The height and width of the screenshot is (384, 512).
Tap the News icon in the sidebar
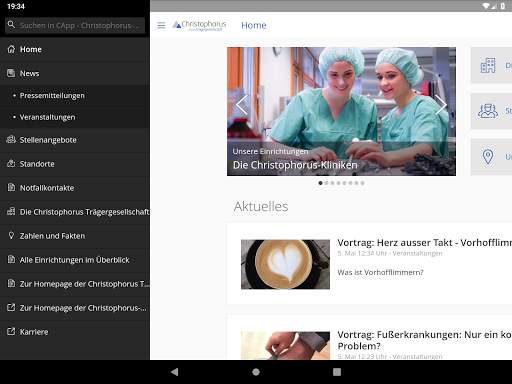11,73
